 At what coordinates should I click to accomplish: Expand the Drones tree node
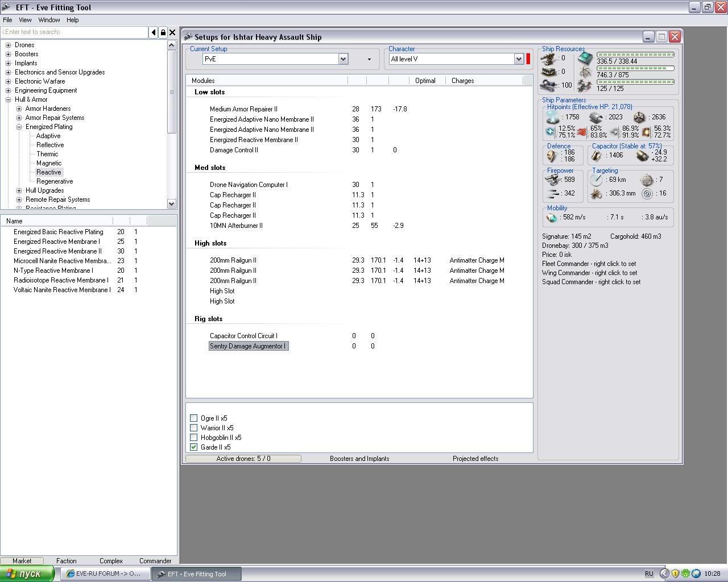8,45
